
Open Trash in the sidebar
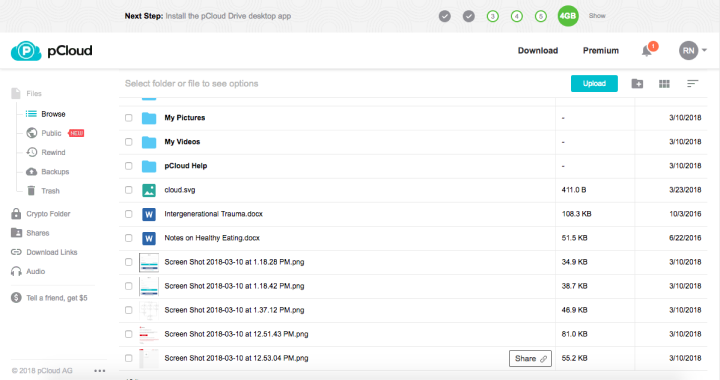51,191
